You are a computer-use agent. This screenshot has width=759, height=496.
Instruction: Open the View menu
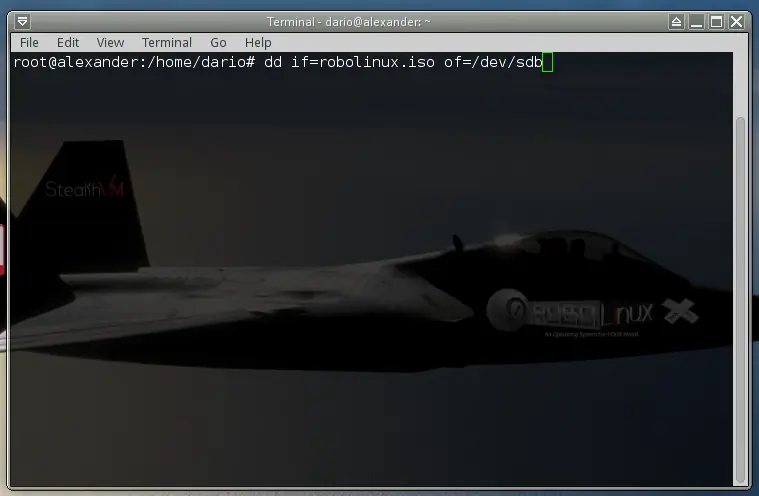(110, 43)
